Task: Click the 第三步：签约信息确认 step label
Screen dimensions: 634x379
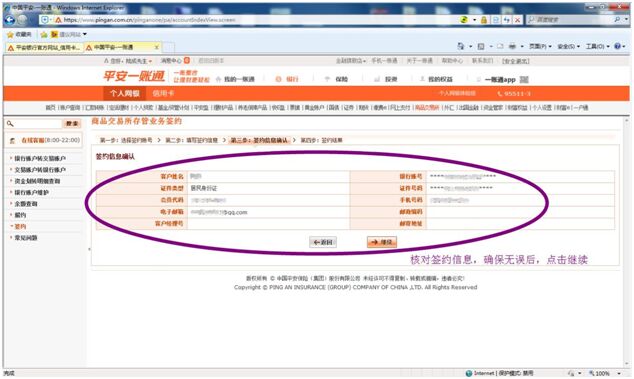Action: click(x=259, y=140)
